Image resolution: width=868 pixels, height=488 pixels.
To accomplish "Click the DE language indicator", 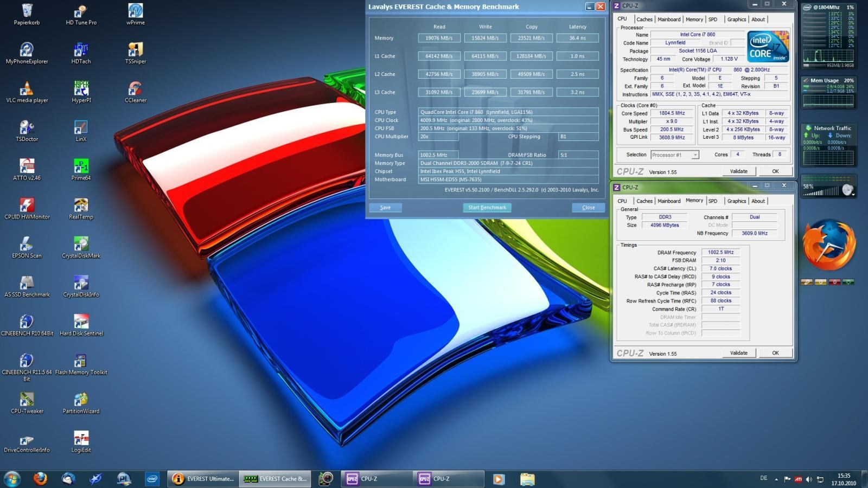I will (764, 478).
